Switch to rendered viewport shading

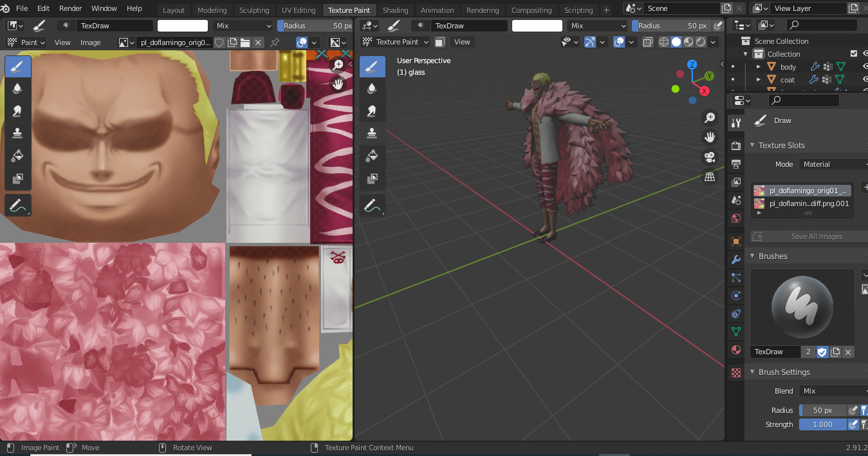pyautogui.click(x=701, y=42)
